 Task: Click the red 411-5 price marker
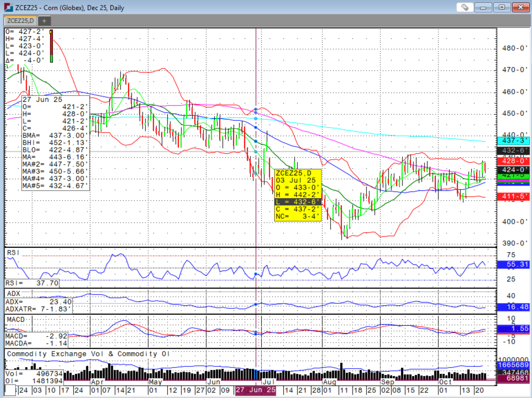513,196
